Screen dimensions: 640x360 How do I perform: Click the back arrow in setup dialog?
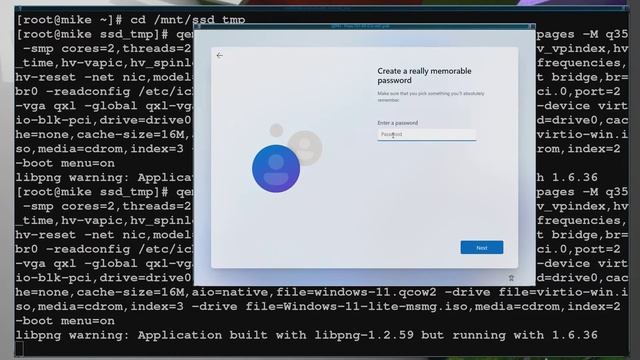(220, 55)
